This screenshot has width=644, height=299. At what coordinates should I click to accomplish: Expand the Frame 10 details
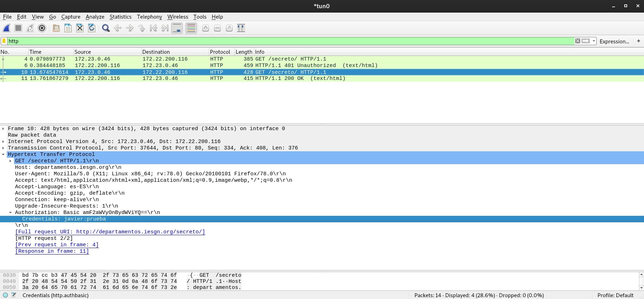[x=3, y=128]
